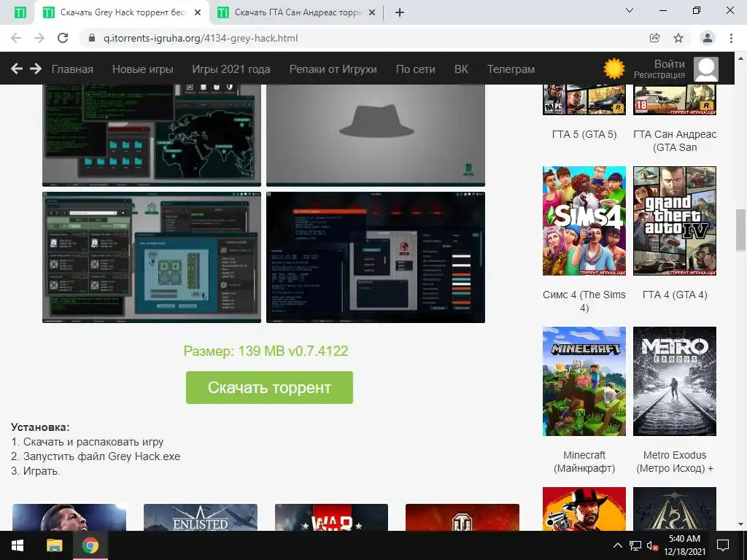Click the scrollbar down arrow
The width and height of the screenshot is (747, 560).
point(741,524)
